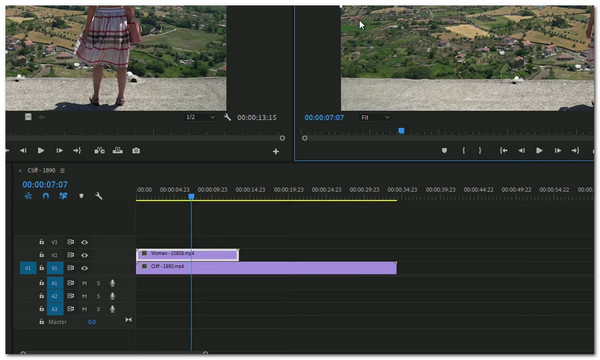The image size is (600, 360).
Task: Click the Program monitor playhead marker
Action: pyautogui.click(x=401, y=131)
